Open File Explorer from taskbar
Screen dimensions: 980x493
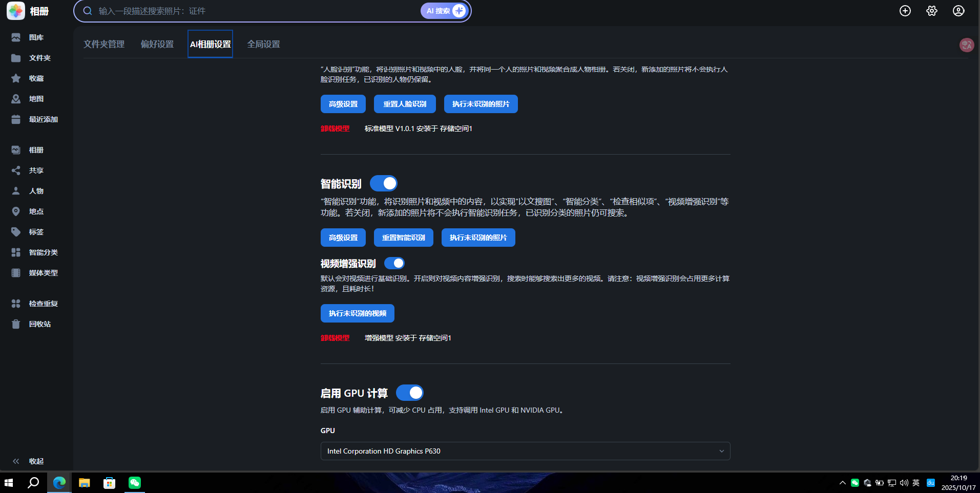point(85,483)
